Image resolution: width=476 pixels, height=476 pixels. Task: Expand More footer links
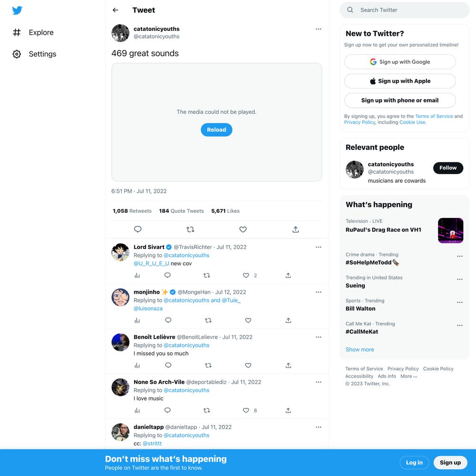point(408,376)
